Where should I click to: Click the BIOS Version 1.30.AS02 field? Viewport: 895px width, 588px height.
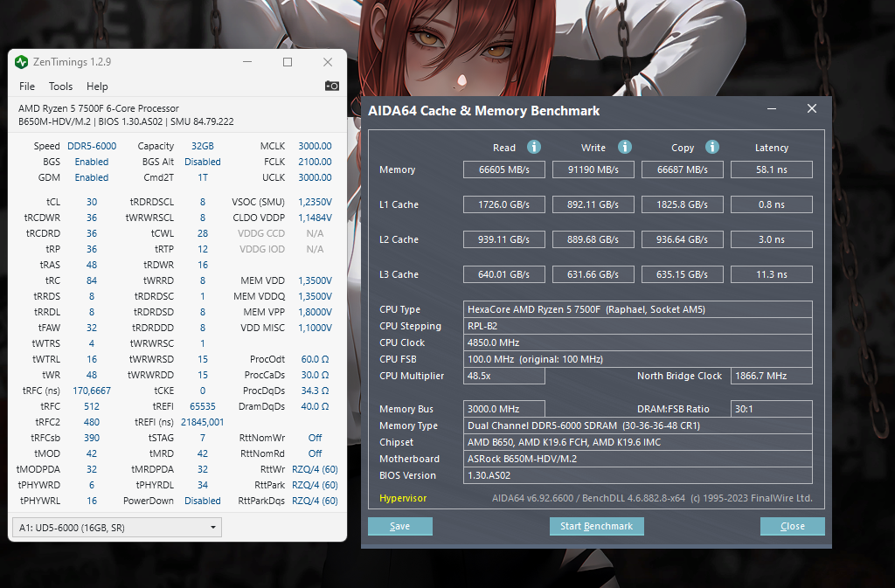(637, 475)
